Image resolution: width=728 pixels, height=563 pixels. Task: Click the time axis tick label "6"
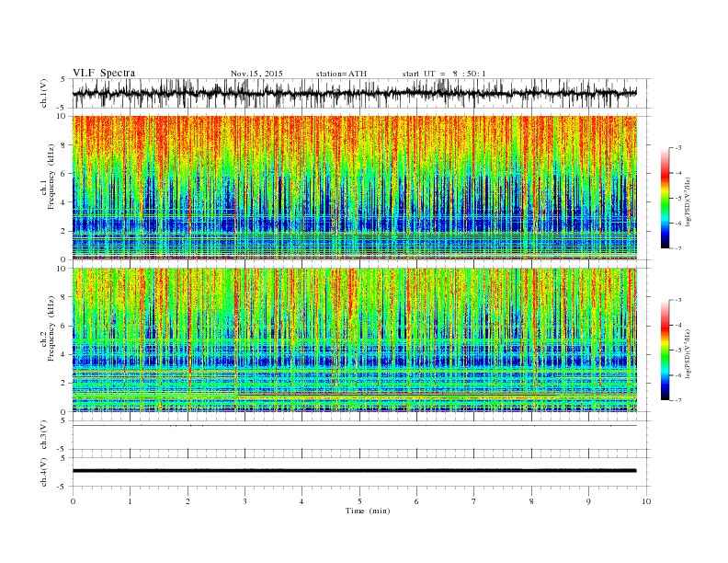pos(416,501)
